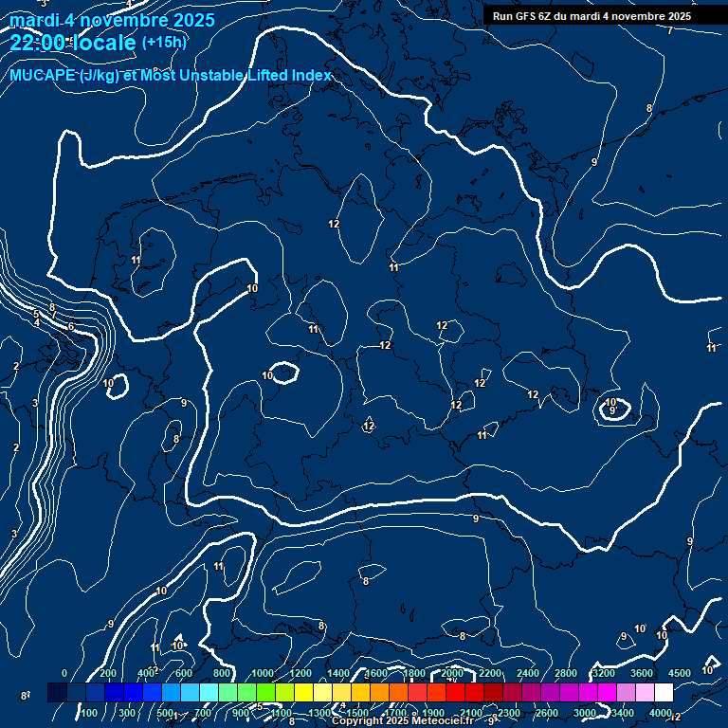Click the '1500' legend scale label
The width and height of the screenshot is (728, 728).
point(357,713)
